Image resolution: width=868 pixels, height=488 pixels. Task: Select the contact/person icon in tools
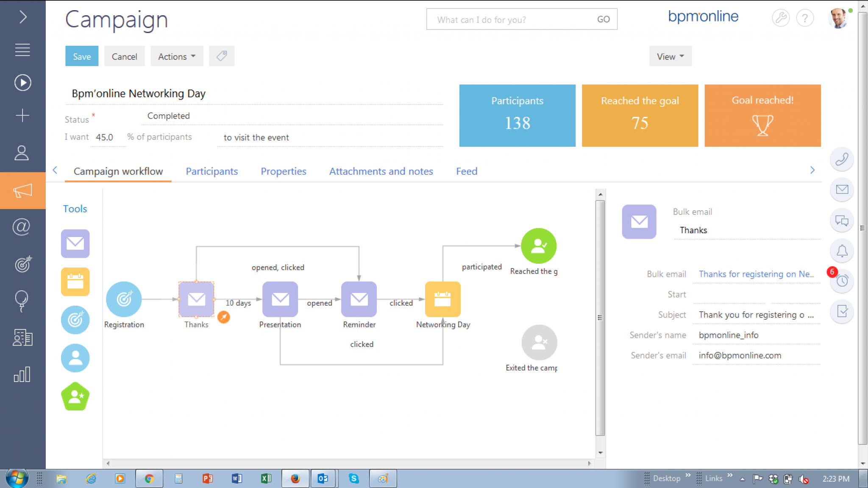75,358
